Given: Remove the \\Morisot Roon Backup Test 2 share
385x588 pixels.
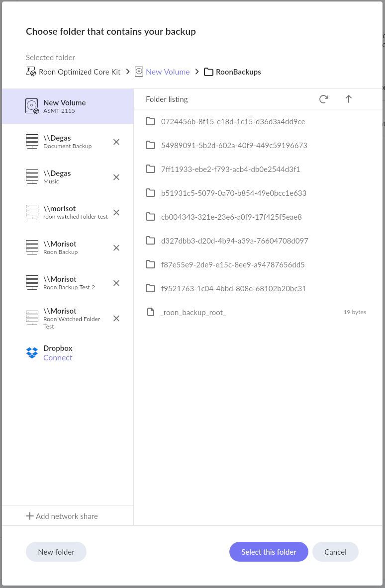Looking at the screenshot, I should 116,283.
